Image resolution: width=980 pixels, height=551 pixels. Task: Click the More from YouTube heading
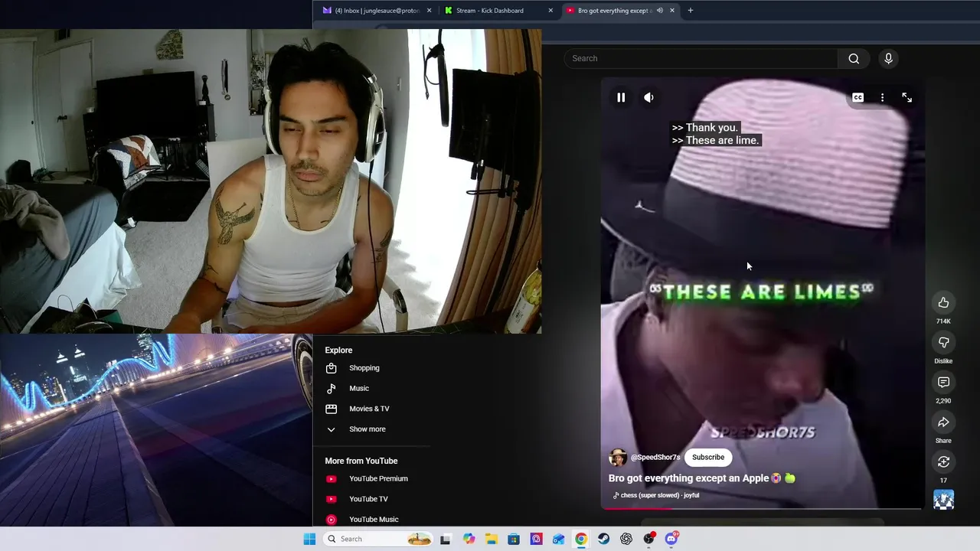click(361, 461)
